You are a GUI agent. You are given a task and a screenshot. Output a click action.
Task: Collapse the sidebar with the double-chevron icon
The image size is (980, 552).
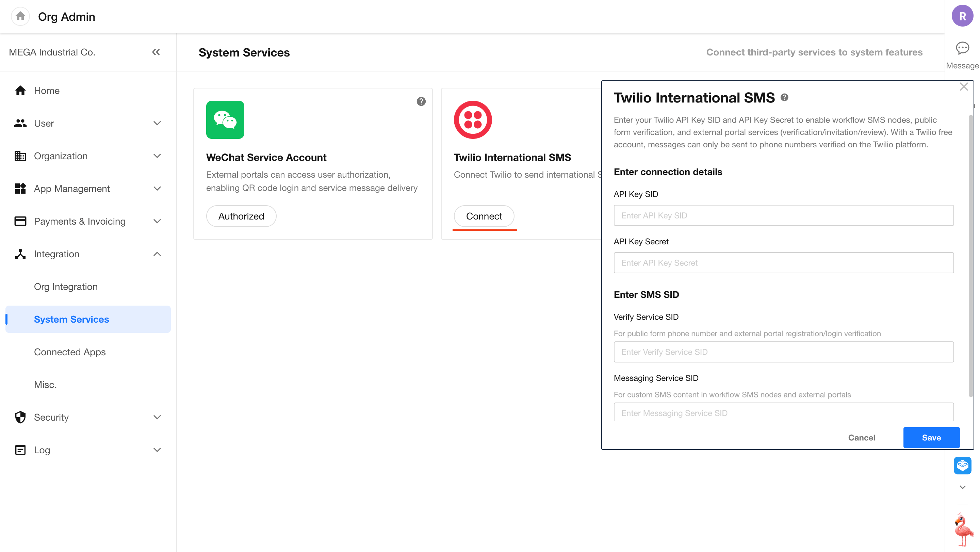(x=156, y=52)
